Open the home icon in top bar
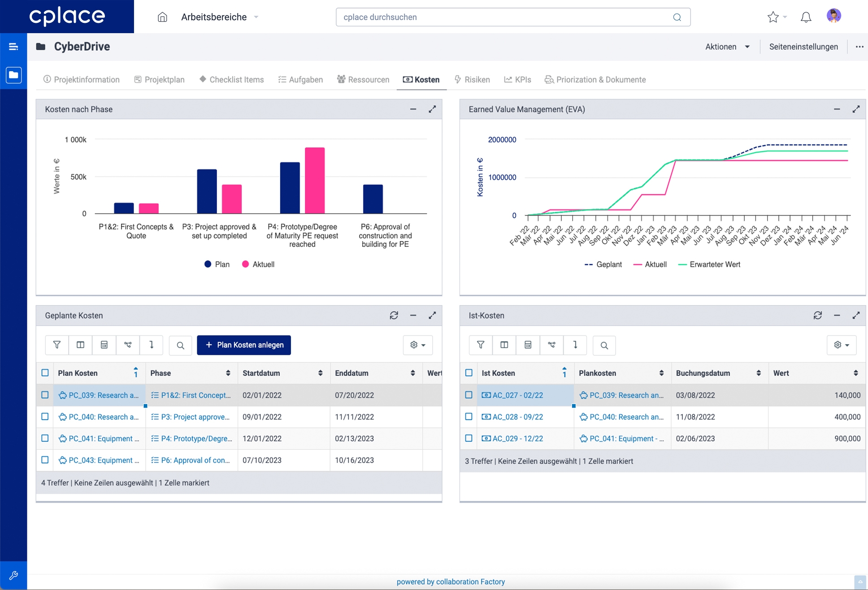The image size is (868, 590). click(x=162, y=17)
